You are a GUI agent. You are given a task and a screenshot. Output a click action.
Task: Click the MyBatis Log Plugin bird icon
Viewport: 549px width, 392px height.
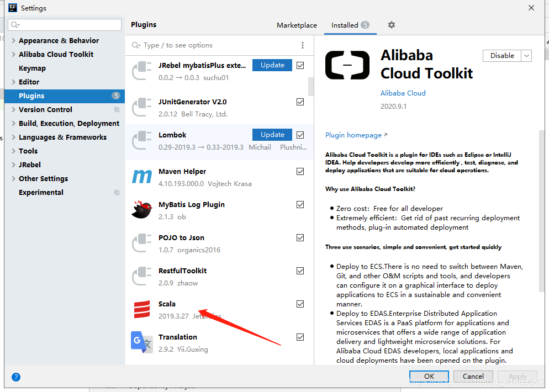tap(142, 210)
